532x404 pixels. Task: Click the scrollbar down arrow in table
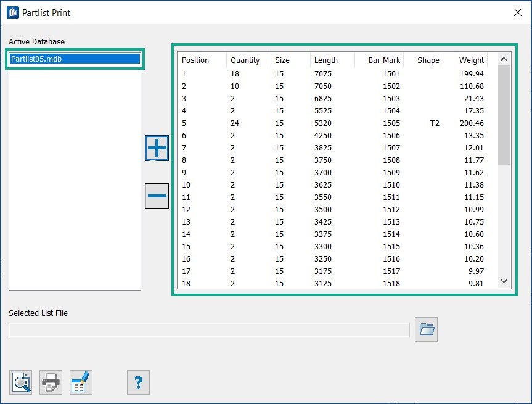[x=504, y=281]
